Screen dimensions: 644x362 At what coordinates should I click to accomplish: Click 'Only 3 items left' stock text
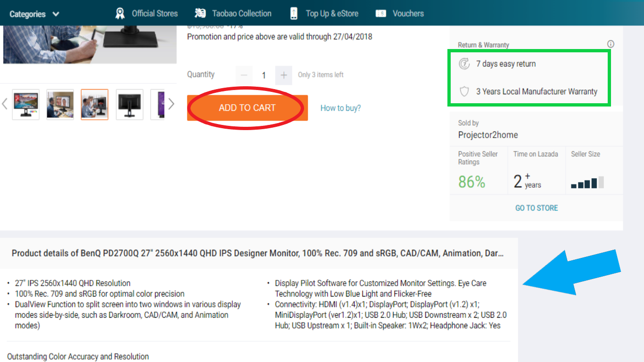coord(321,74)
